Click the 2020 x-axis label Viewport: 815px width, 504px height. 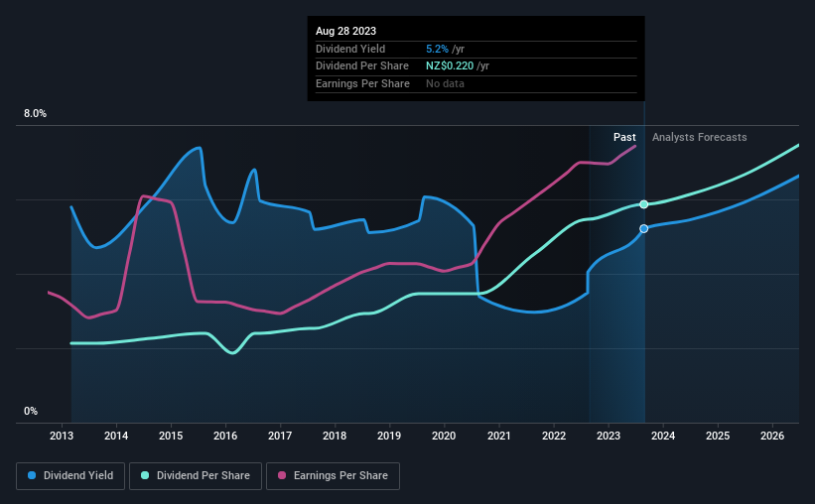[x=444, y=436]
